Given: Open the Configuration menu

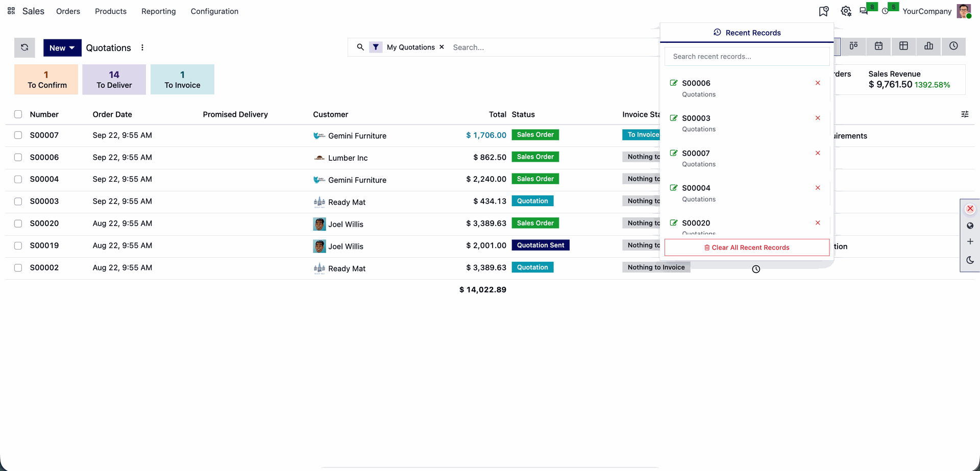Looking at the screenshot, I should pos(214,11).
